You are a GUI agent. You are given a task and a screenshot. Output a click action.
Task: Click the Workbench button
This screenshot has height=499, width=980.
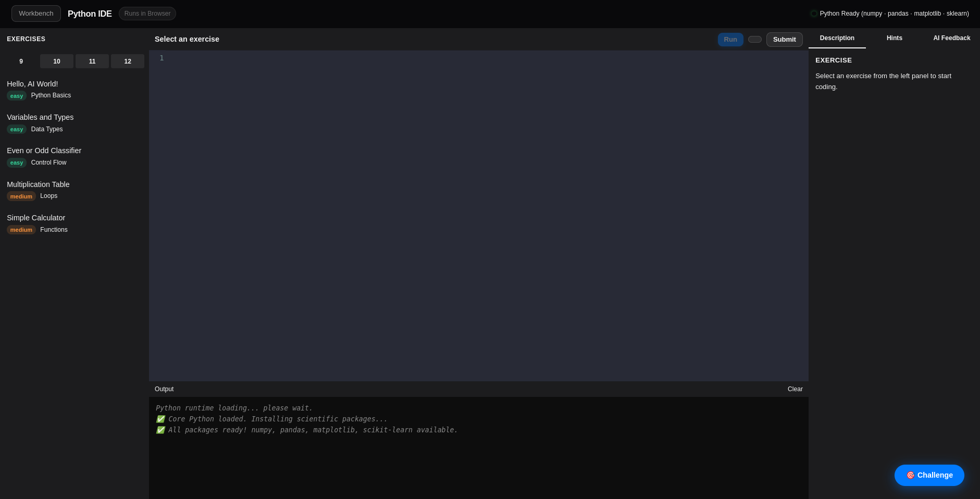[x=36, y=13]
